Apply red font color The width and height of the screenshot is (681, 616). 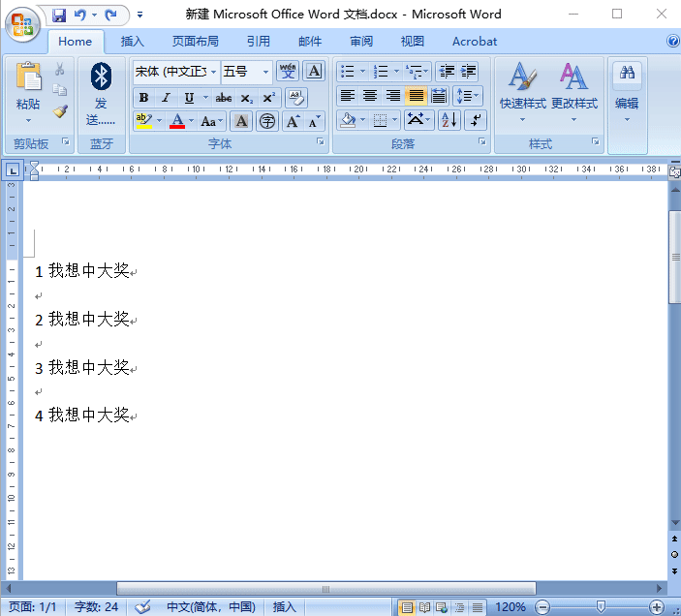[x=177, y=121]
